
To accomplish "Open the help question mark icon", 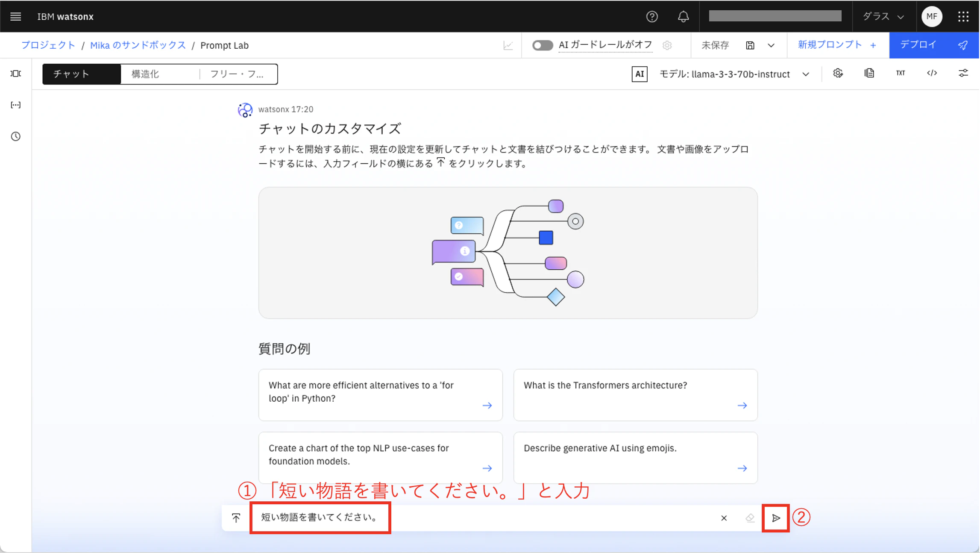I will (651, 16).
